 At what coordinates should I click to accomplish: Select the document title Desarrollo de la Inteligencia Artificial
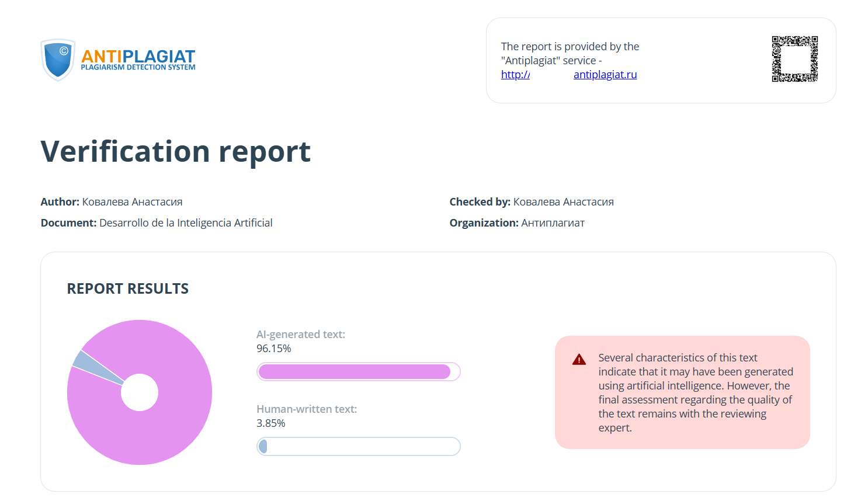point(186,223)
